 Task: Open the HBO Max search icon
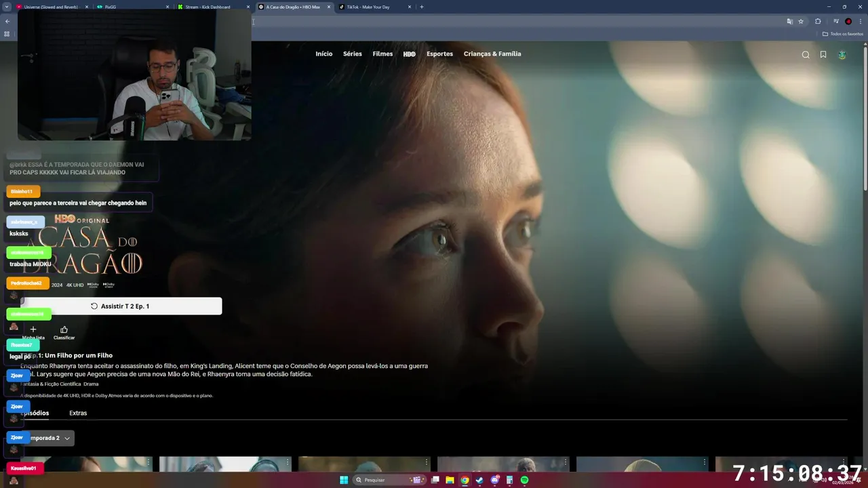coord(806,55)
